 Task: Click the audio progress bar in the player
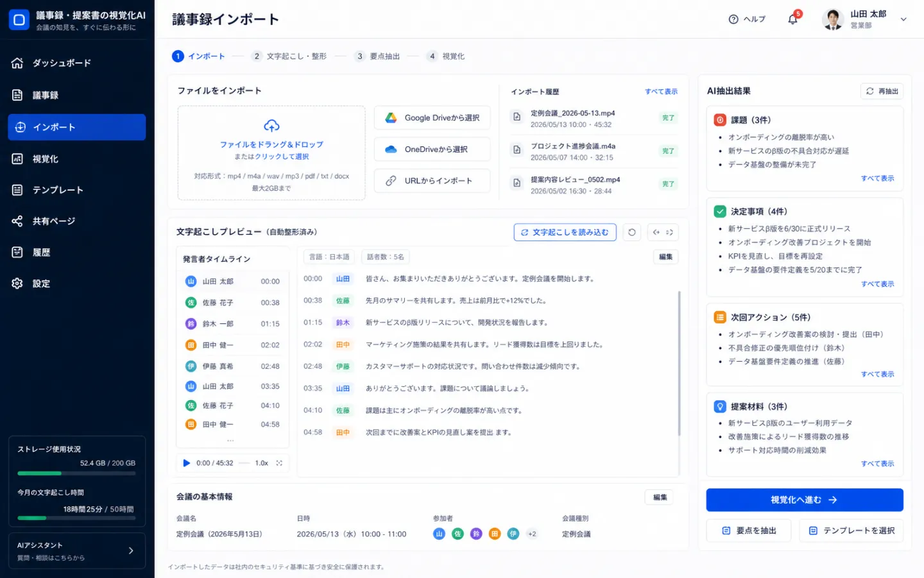(244, 463)
